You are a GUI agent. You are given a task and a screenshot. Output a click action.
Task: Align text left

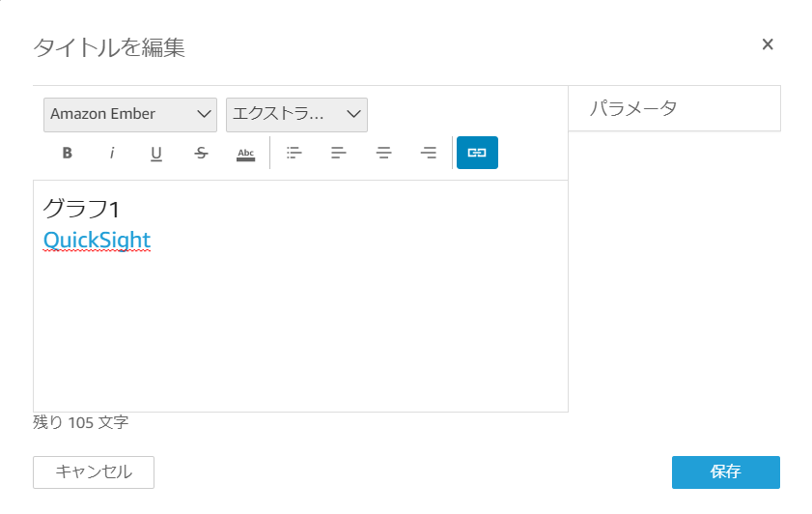(x=339, y=153)
